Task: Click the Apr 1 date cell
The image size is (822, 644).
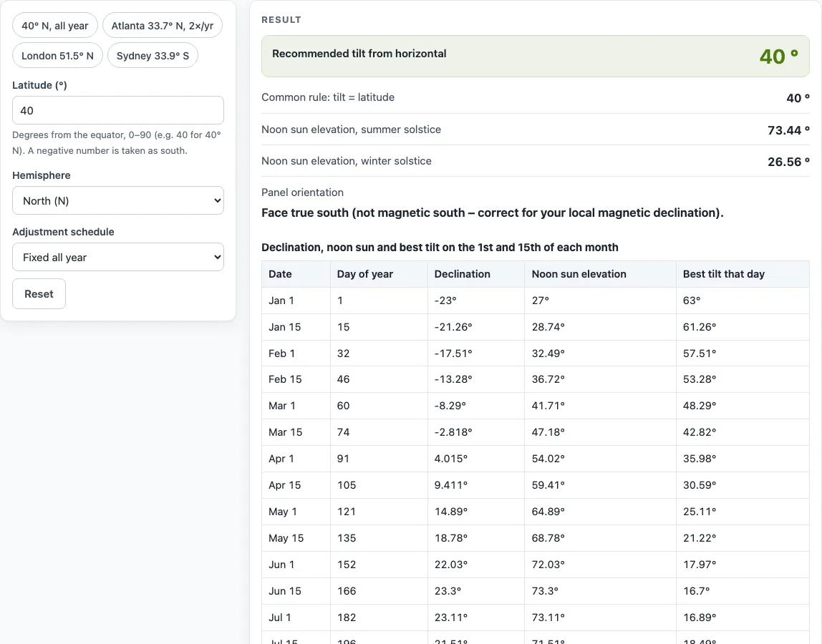Action: 296,459
